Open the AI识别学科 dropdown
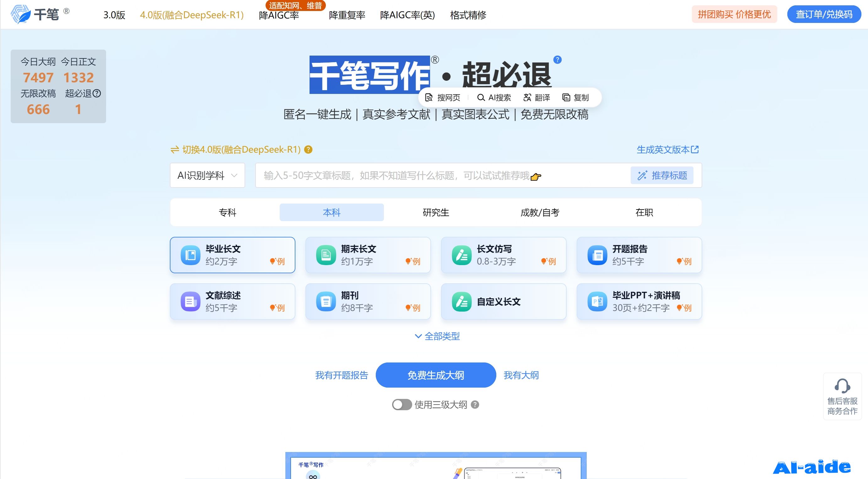Viewport: 868px width, 479px height. (207, 175)
